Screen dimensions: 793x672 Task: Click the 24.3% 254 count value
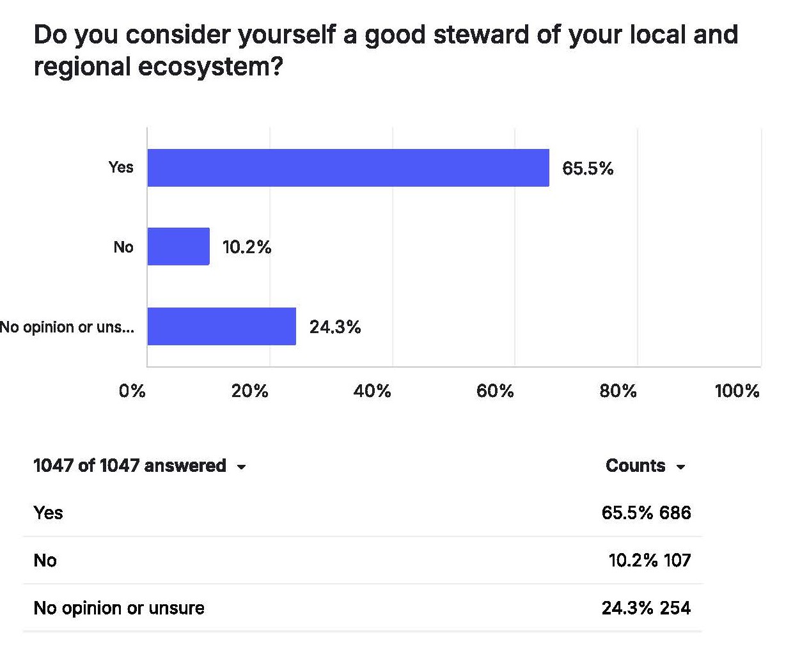(x=646, y=608)
